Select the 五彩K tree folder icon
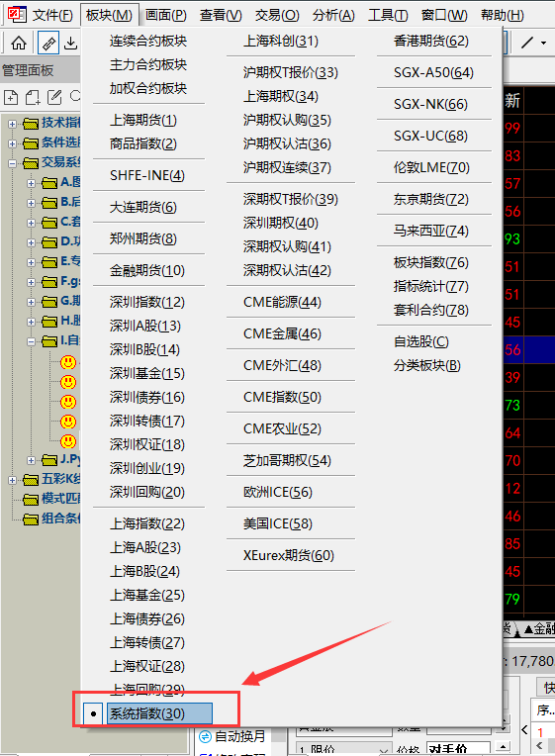 (31, 480)
